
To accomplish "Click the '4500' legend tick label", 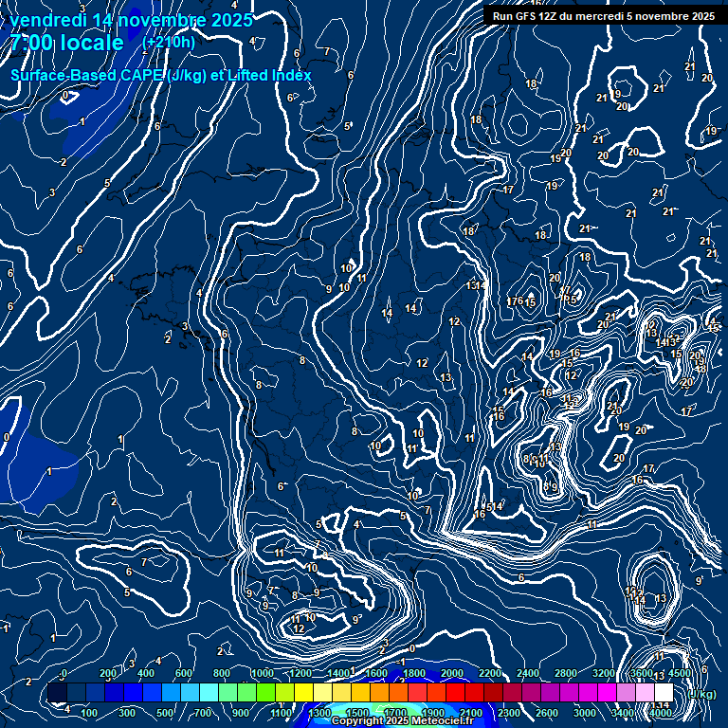I will click(681, 673).
